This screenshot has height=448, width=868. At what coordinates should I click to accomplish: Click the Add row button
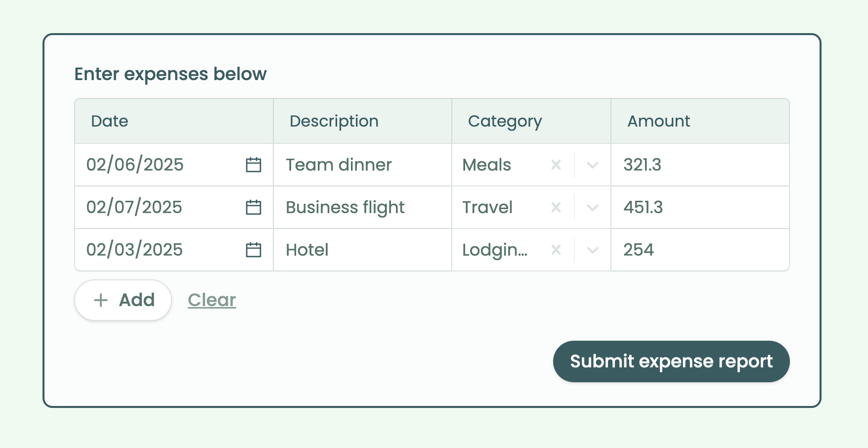point(123,300)
